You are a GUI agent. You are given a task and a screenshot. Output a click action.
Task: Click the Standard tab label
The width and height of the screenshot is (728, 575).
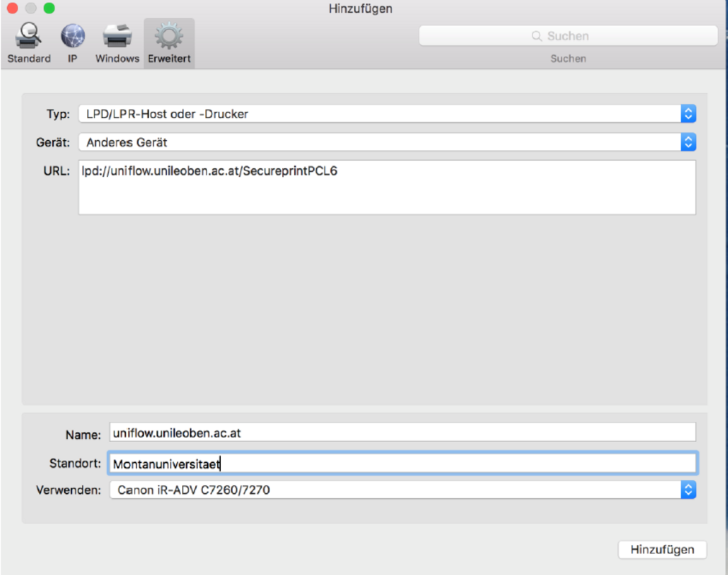pyautogui.click(x=29, y=59)
